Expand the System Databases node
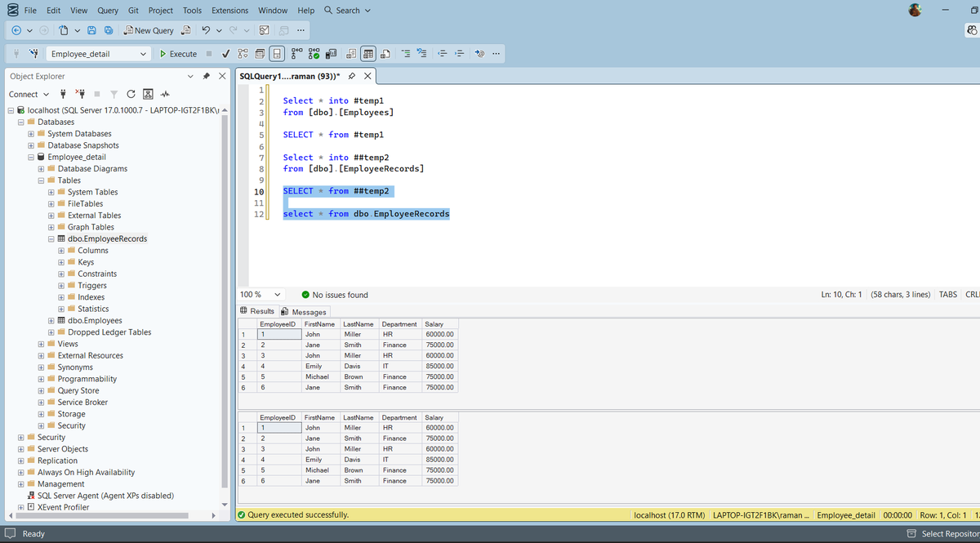 (31, 134)
